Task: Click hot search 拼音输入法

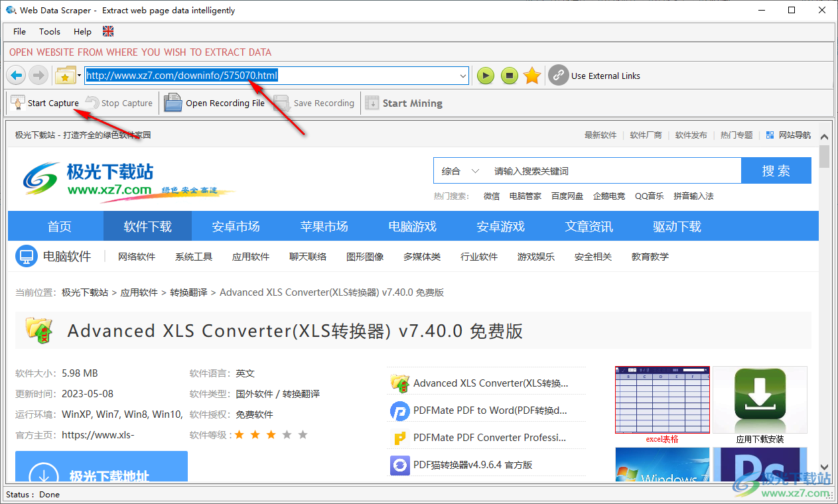Action: tap(693, 196)
